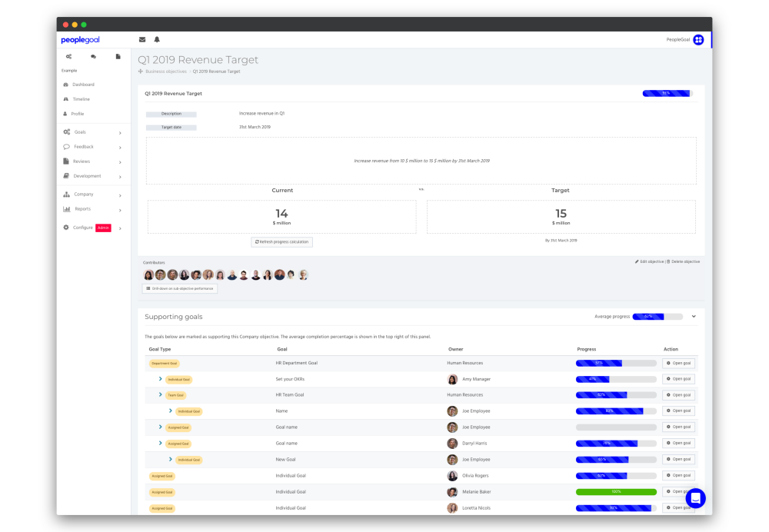The height and width of the screenshot is (532, 769).
Task: Click the speech bubbles icon atop sidebar
Action: click(93, 56)
